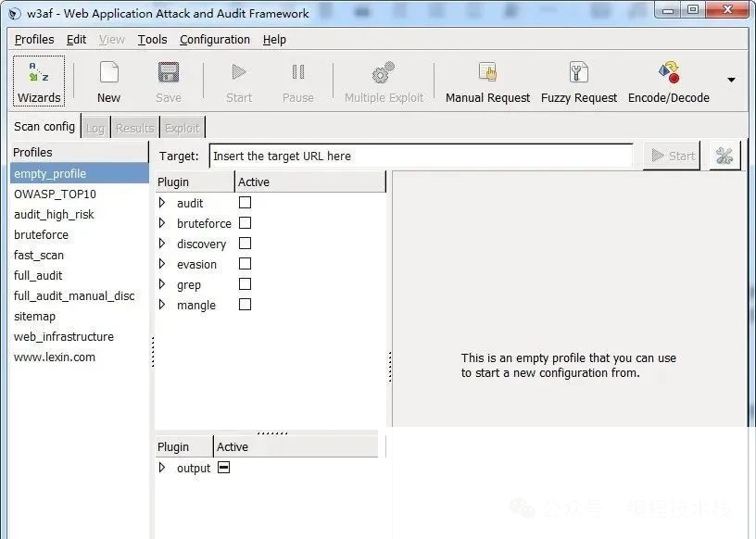Expand the mangle plugin tree
The width and height of the screenshot is (756, 539).
pos(162,304)
